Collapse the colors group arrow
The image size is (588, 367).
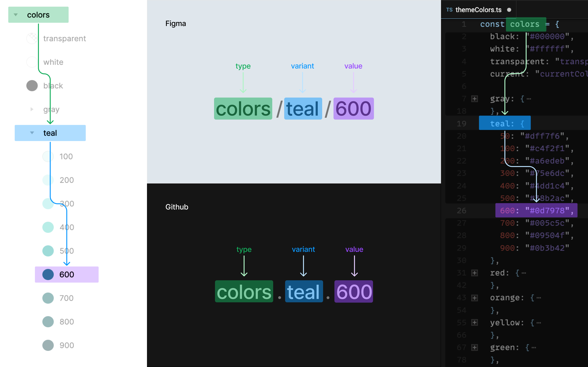pyautogui.click(x=16, y=15)
